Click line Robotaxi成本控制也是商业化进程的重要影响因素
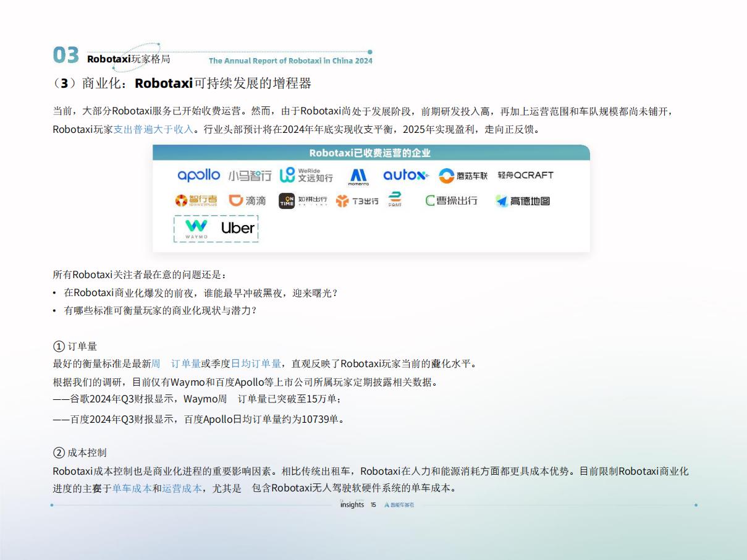This screenshot has width=747, height=560. (x=371, y=471)
